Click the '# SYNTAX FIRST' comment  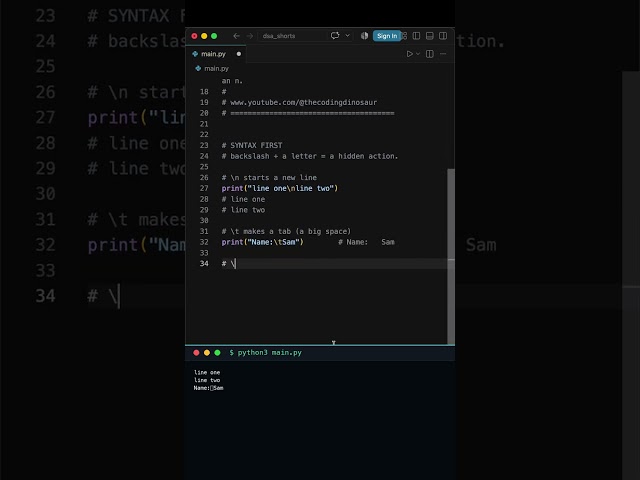point(252,145)
